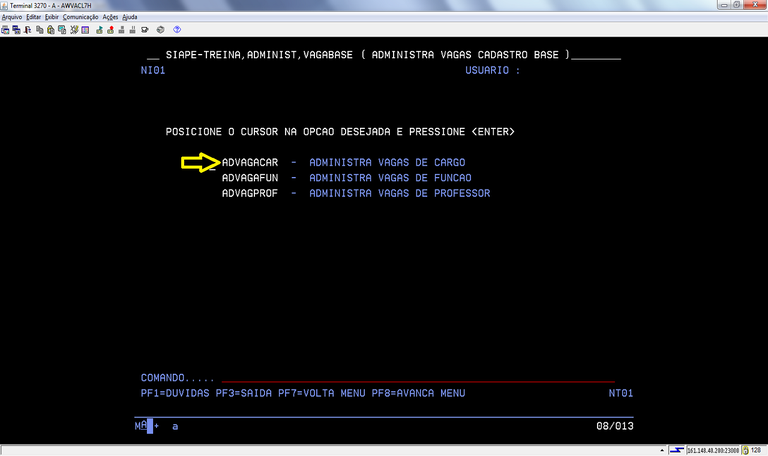Image resolution: width=768 pixels, height=456 pixels.
Task: Open the Arquivo menu
Action: coord(12,17)
